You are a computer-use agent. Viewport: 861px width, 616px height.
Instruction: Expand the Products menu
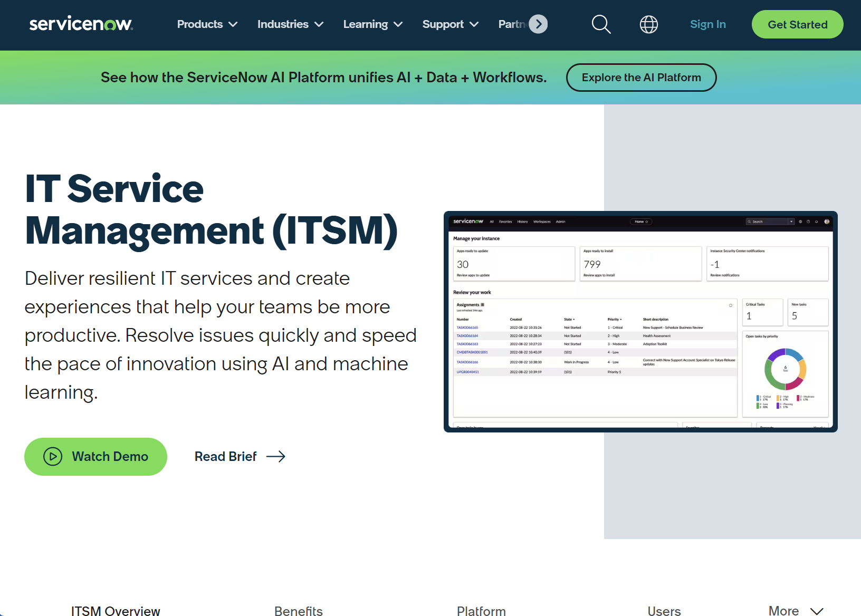(207, 24)
